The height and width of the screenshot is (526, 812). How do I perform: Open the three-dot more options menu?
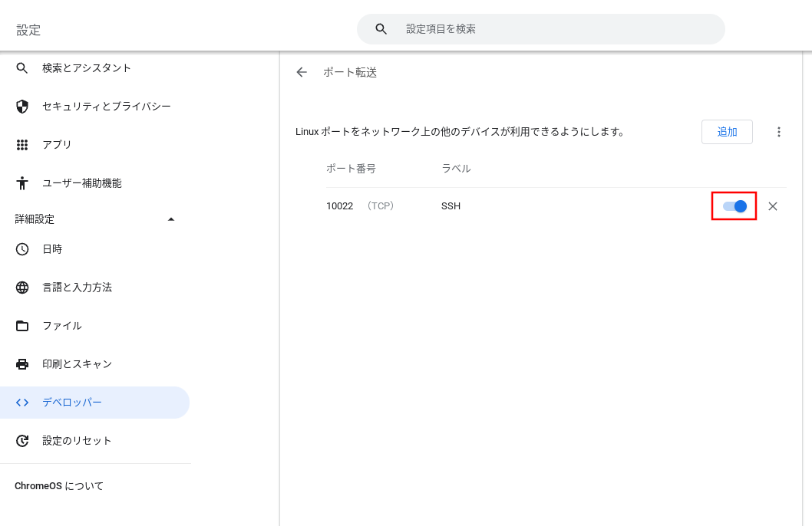click(x=779, y=132)
